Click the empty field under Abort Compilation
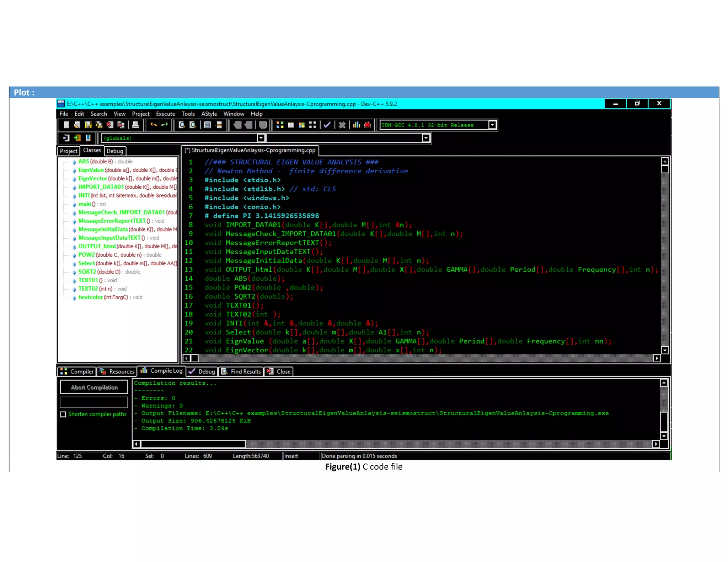The height and width of the screenshot is (562, 728). (x=94, y=402)
